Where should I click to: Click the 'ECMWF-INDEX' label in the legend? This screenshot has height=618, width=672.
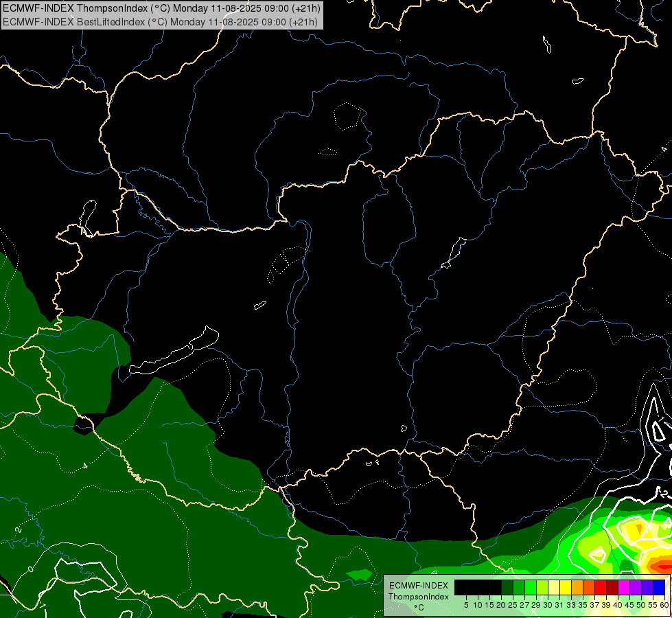(419, 586)
